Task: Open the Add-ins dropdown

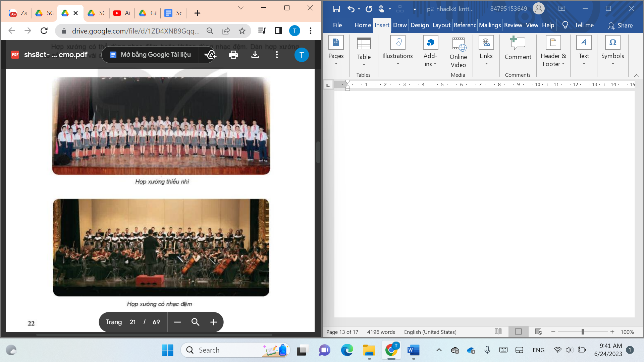Action: (x=430, y=52)
